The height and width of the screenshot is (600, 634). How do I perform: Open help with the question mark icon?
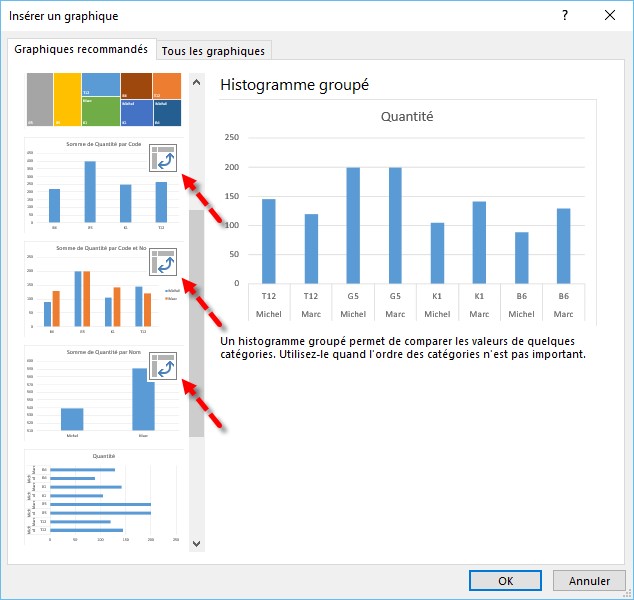(x=565, y=15)
